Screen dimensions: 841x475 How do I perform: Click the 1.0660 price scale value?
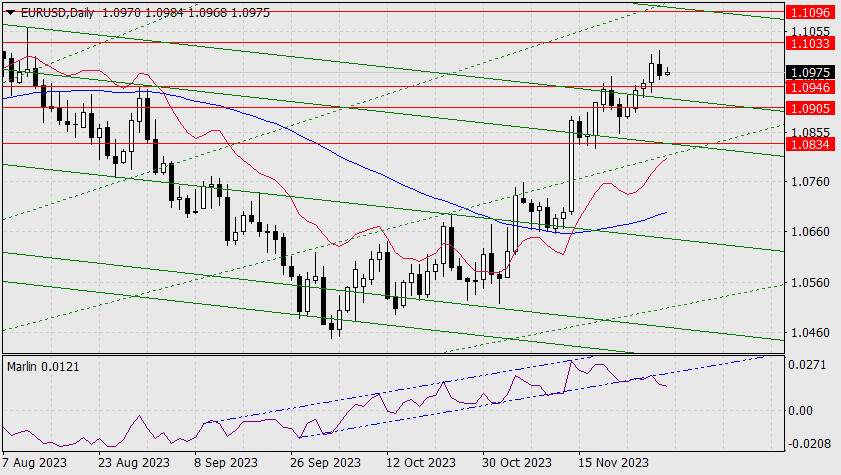tap(810, 232)
